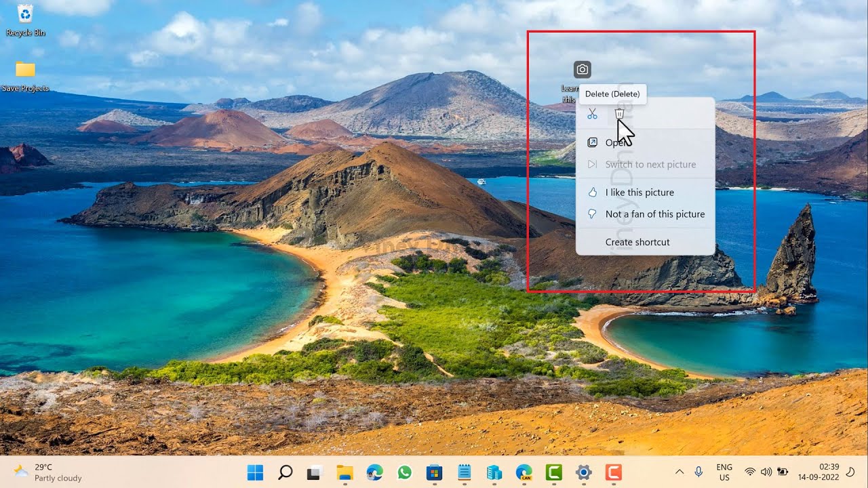The image size is (868, 488).
Task: Select the Save Projects folder icon
Action: pyautogui.click(x=25, y=76)
